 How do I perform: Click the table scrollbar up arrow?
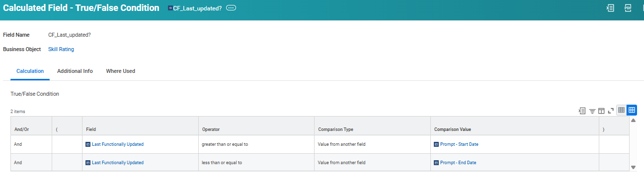(x=633, y=121)
